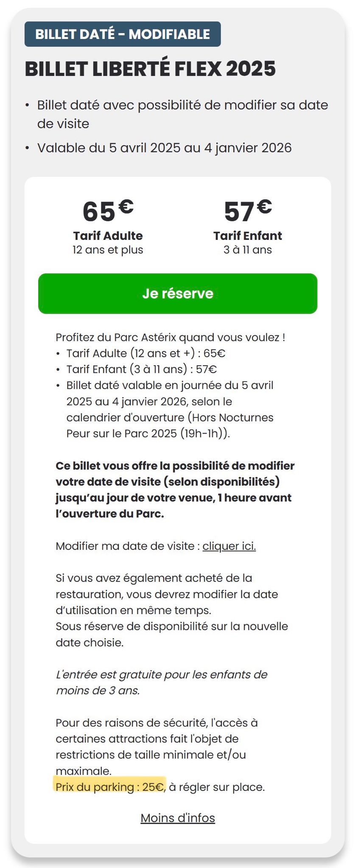Click the "3 à 11 ans" age text

click(x=248, y=250)
